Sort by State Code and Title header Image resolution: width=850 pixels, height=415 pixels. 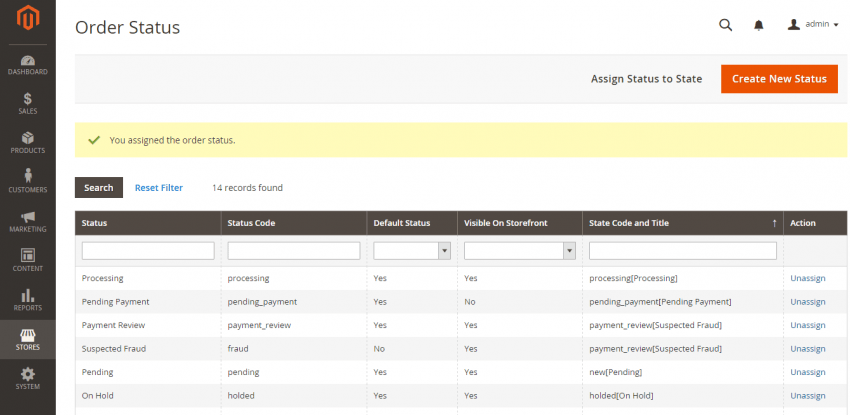point(683,223)
